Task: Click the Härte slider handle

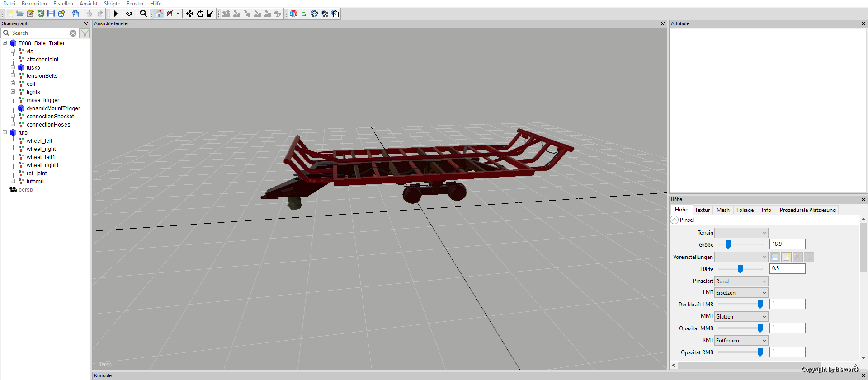Action: [x=740, y=269]
